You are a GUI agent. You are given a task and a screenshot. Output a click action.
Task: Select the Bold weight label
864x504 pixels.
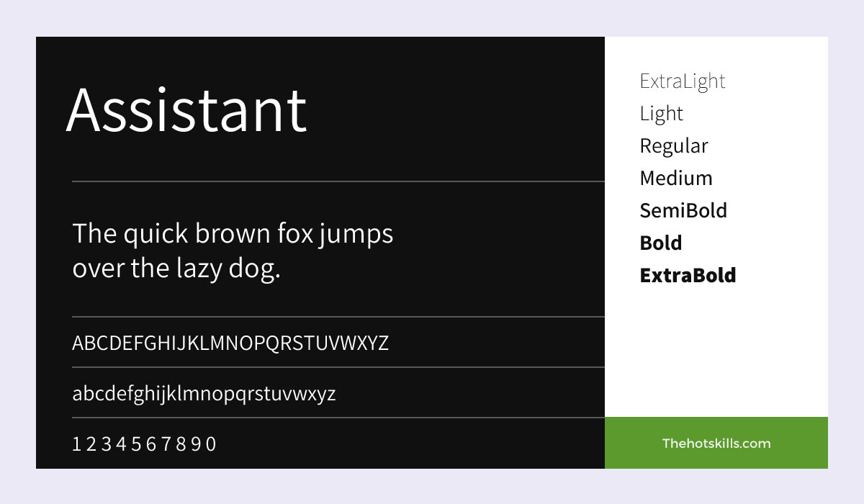pos(661,243)
